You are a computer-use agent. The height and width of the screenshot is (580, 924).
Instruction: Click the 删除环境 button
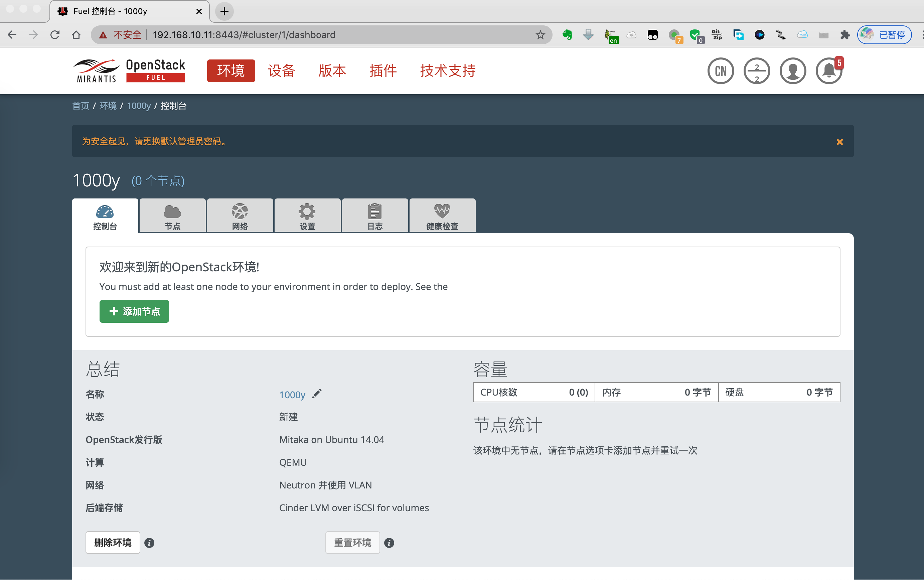(x=113, y=542)
